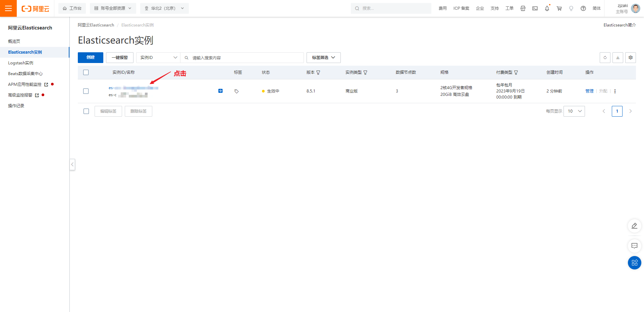Click the 创建 create button
The width and height of the screenshot is (644, 312).
pos(91,58)
